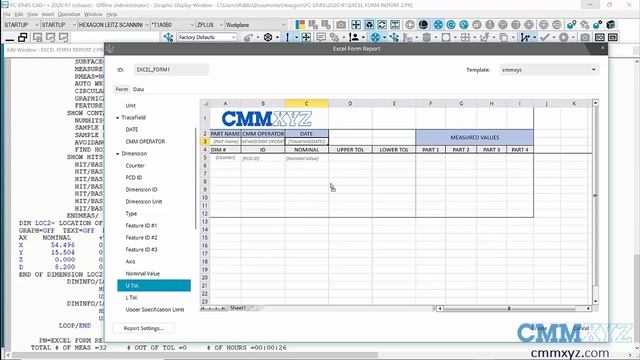Click the rotate arrows icon in top toolbar

(x=382, y=24)
